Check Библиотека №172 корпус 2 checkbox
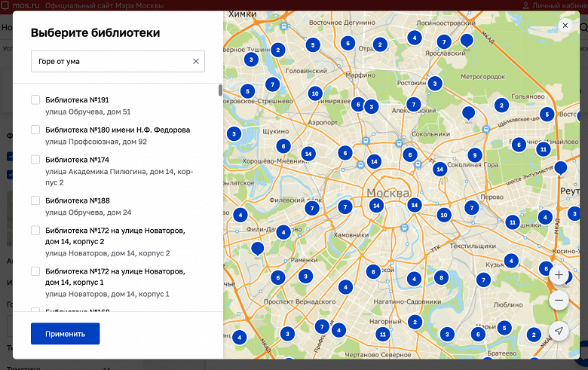This screenshot has width=588, height=370. (x=35, y=230)
